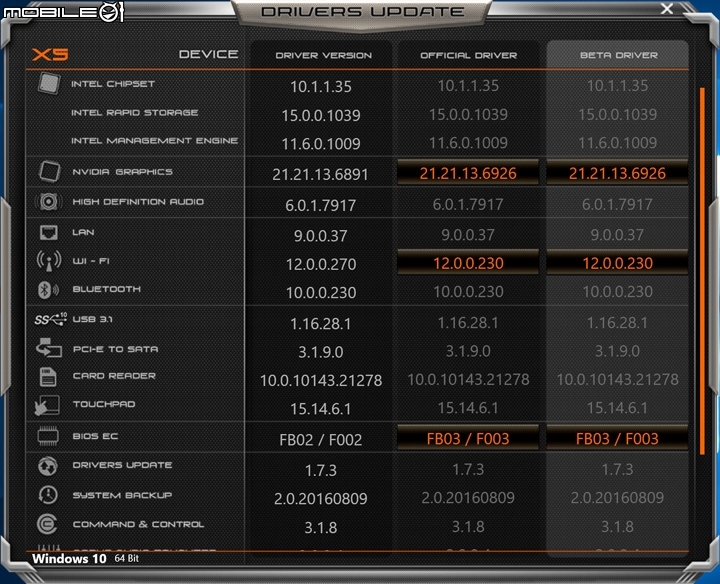Click System Backup installed version 2.0.20160809
The image size is (720, 584).
[x=321, y=499]
